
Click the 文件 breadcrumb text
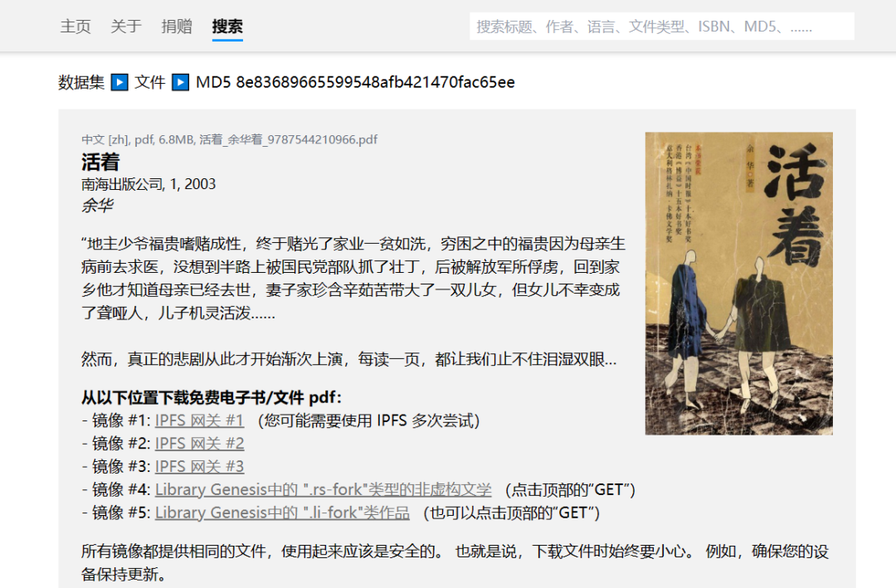149,82
